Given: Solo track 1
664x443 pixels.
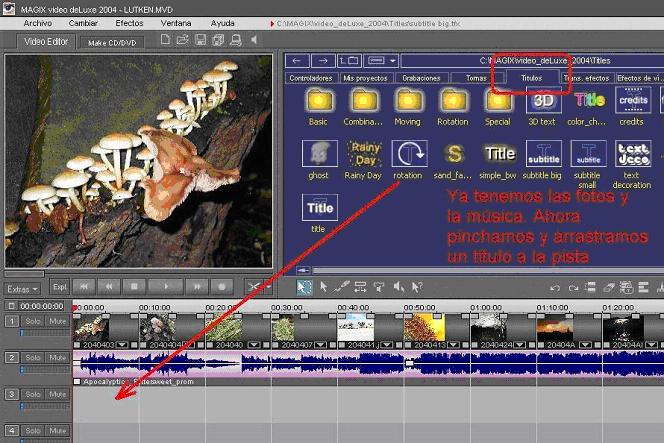Looking at the screenshot, I should [x=33, y=321].
